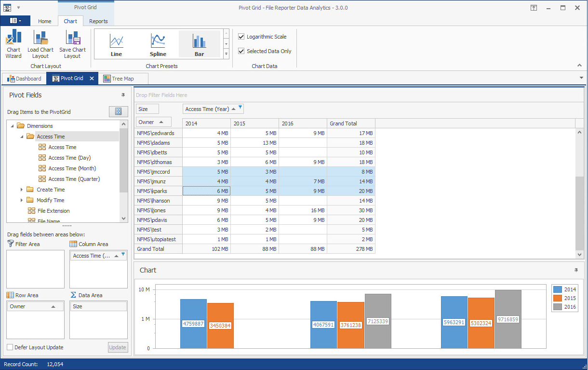Expand the Modify Time folder
Screen dimensions: 588x370
[x=22, y=200]
